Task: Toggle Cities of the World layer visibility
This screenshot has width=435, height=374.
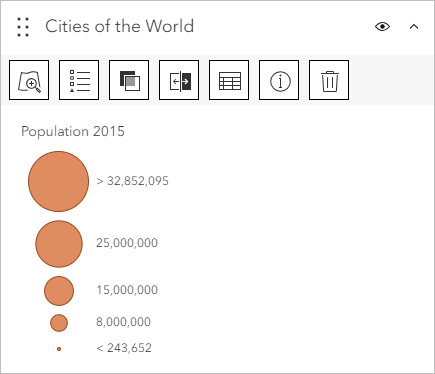Action: [x=382, y=27]
